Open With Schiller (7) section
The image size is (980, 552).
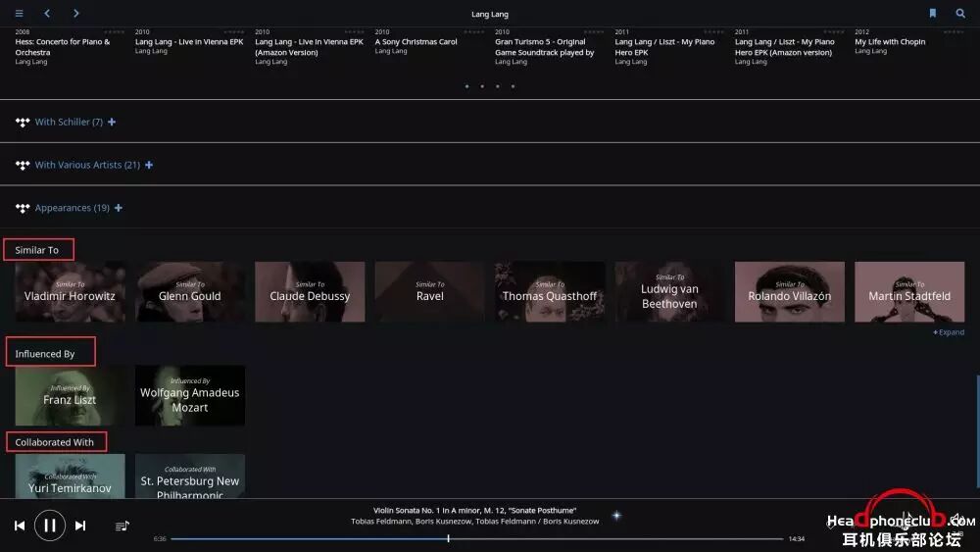[69, 122]
